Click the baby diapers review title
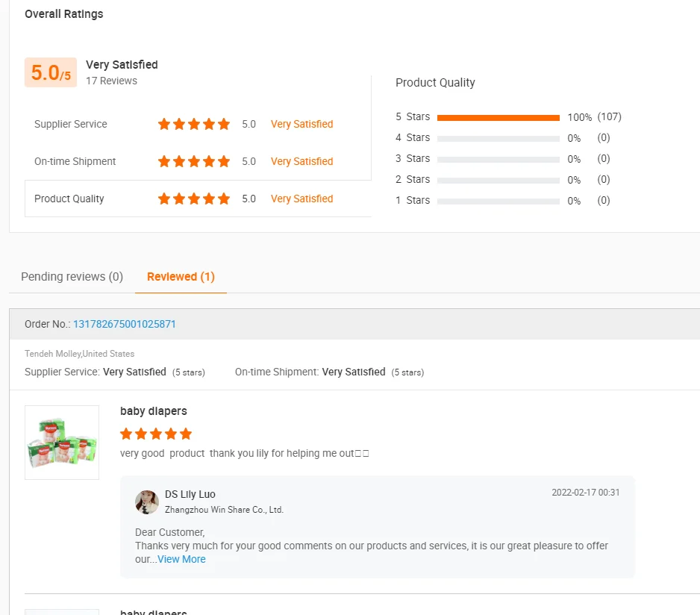 [x=154, y=411]
